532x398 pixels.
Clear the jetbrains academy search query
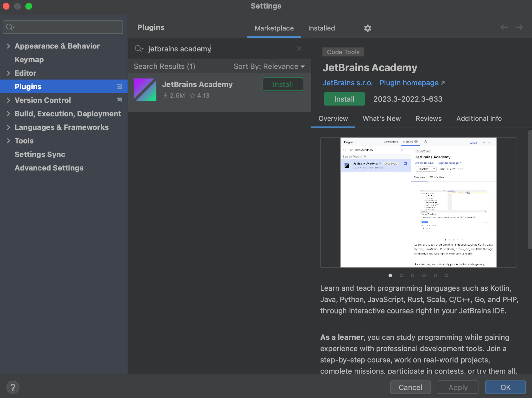tap(299, 48)
